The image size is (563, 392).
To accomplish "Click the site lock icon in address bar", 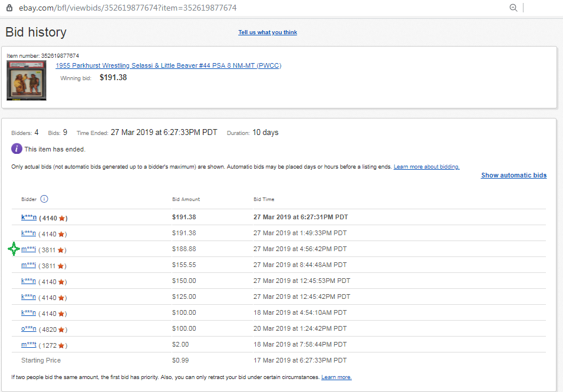I will click(9, 8).
